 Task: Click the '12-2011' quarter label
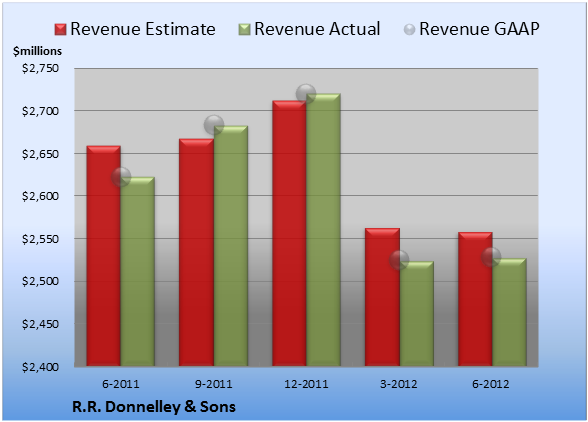click(x=306, y=384)
